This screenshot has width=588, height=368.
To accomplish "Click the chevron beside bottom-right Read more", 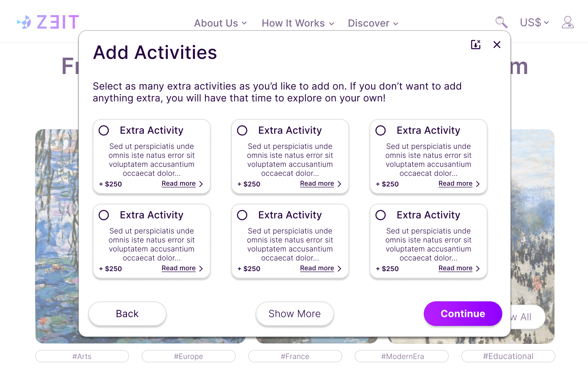I will point(478,269).
